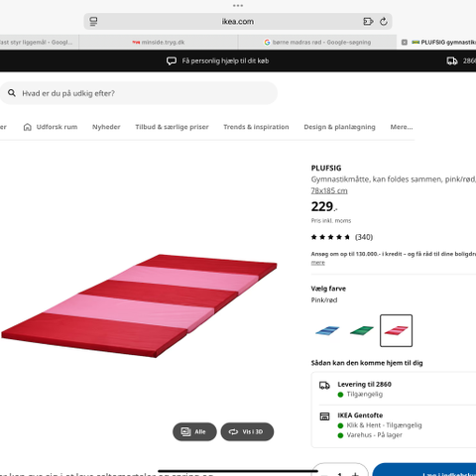Select the blue mat color swatch
Viewport: 476px width, 476px height.
(327, 330)
